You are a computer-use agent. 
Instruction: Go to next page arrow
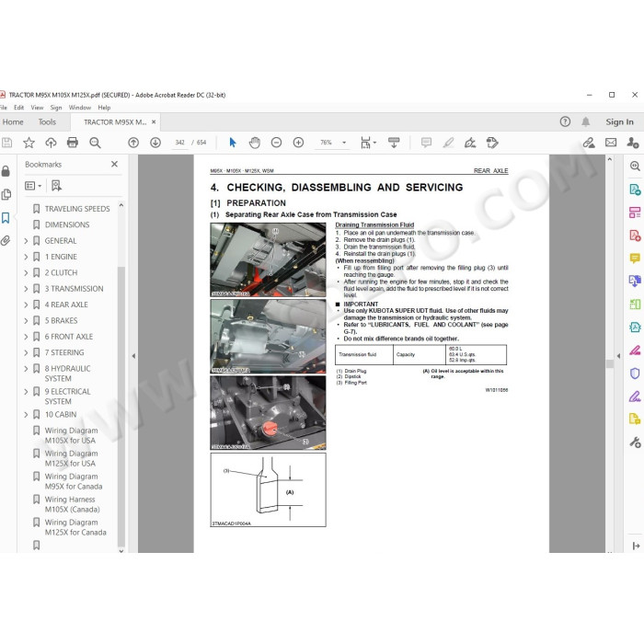(x=155, y=143)
